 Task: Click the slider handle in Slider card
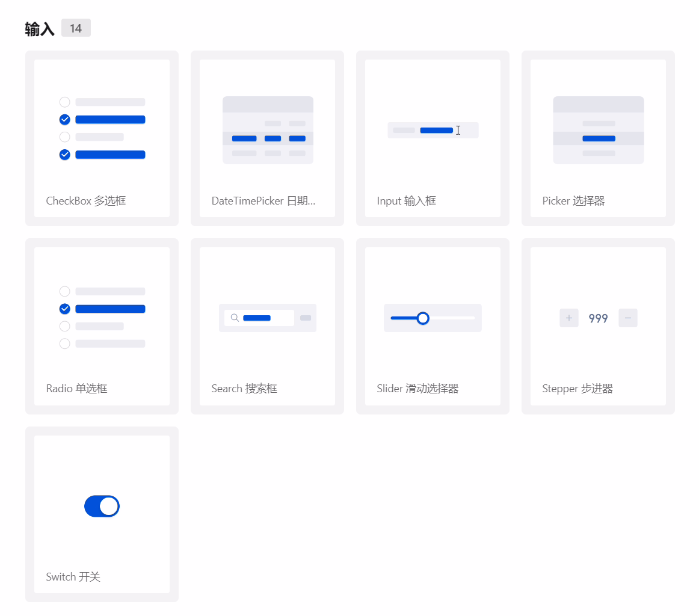(423, 318)
